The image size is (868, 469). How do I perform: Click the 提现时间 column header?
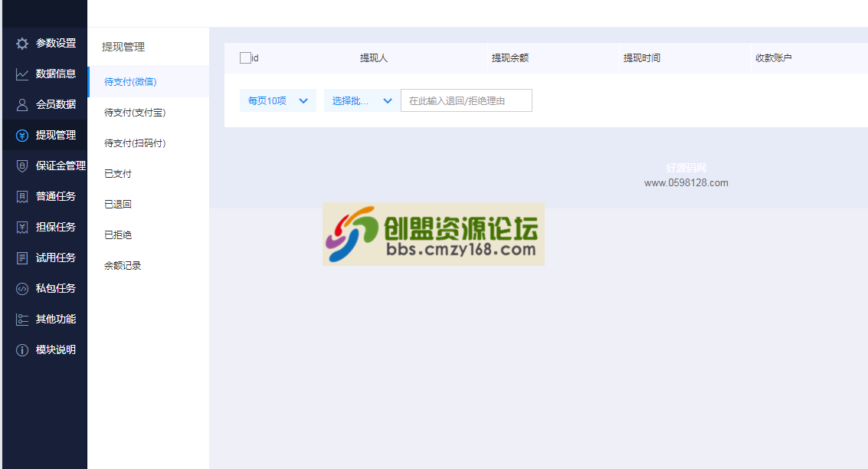coord(641,58)
